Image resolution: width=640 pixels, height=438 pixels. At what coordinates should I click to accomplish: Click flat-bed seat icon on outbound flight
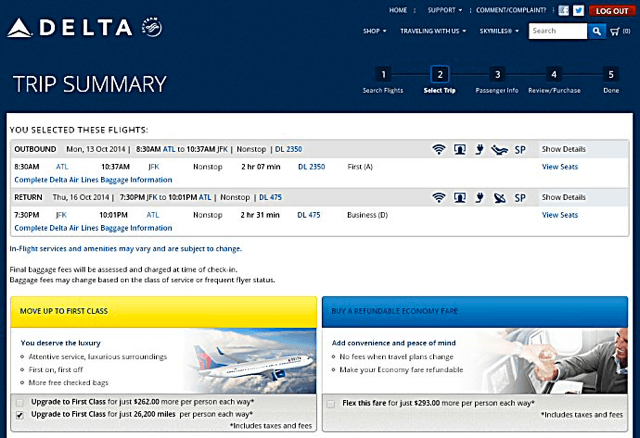(499, 150)
